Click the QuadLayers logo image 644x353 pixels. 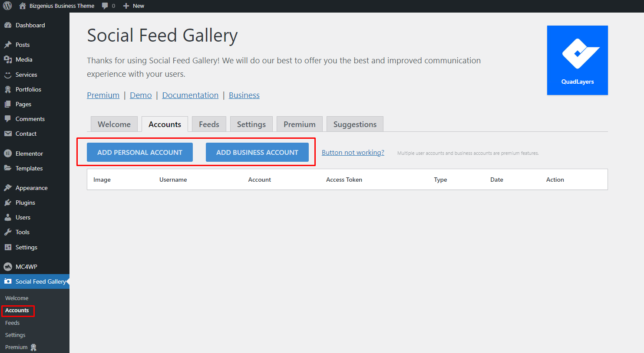578,60
